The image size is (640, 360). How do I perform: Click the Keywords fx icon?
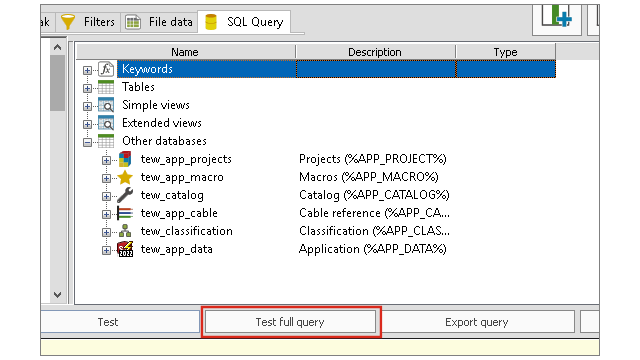(x=106, y=69)
